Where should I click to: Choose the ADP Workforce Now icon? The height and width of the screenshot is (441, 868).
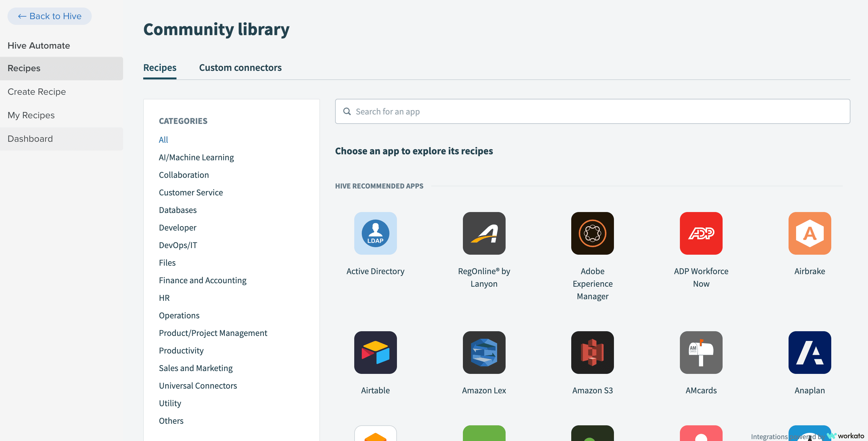(x=701, y=233)
